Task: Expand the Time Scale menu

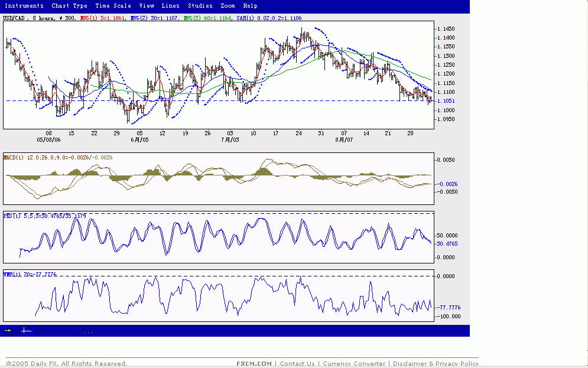Action: pyautogui.click(x=113, y=6)
